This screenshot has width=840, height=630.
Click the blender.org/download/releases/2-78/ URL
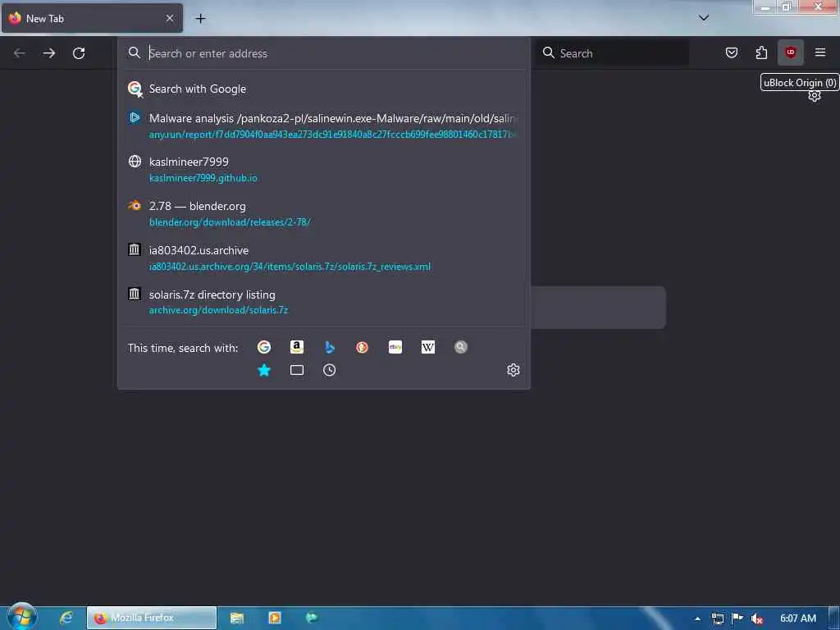pos(230,222)
